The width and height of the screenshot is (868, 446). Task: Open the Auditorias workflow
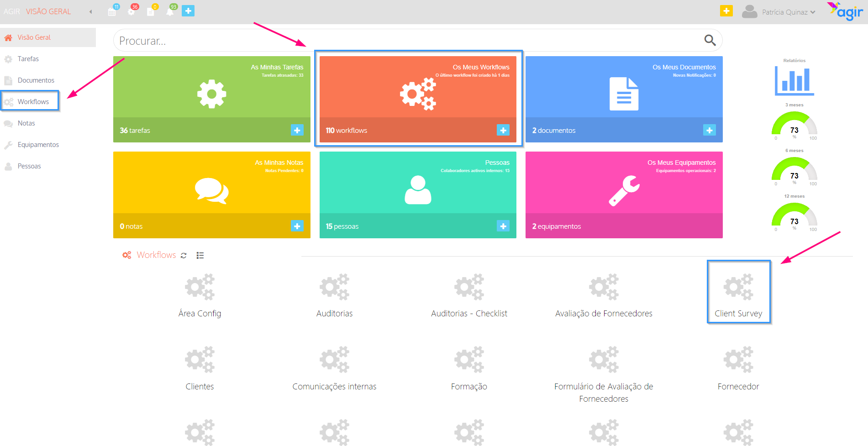click(x=334, y=296)
